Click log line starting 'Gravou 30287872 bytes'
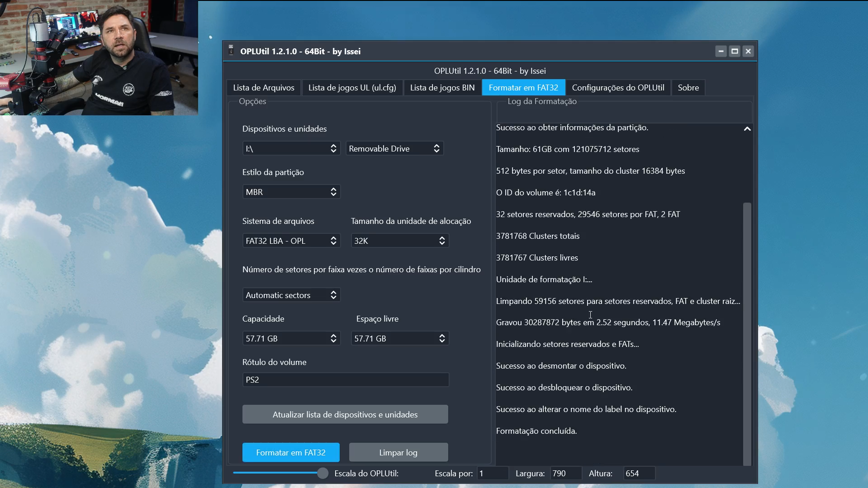The width and height of the screenshot is (868, 488). click(x=608, y=322)
